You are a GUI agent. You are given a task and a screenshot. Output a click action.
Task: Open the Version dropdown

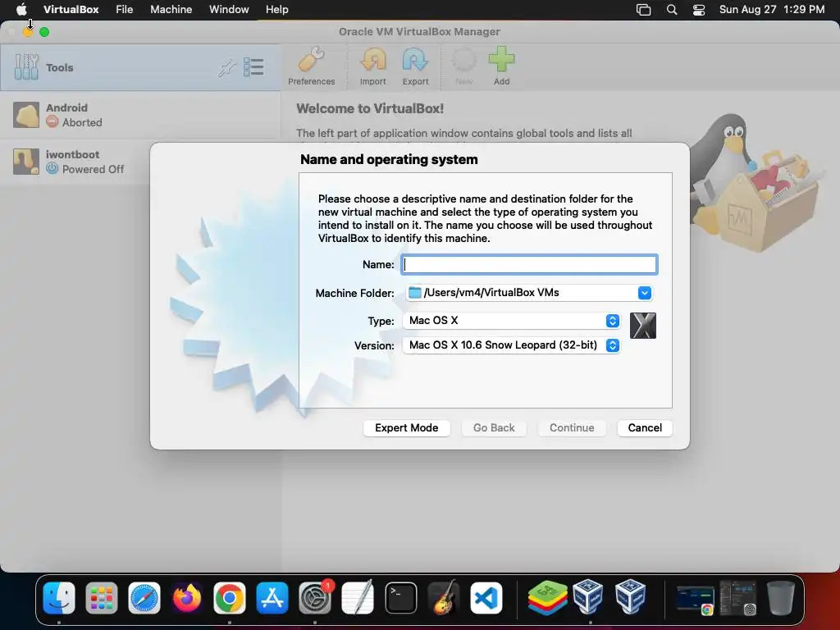[512, 345]
